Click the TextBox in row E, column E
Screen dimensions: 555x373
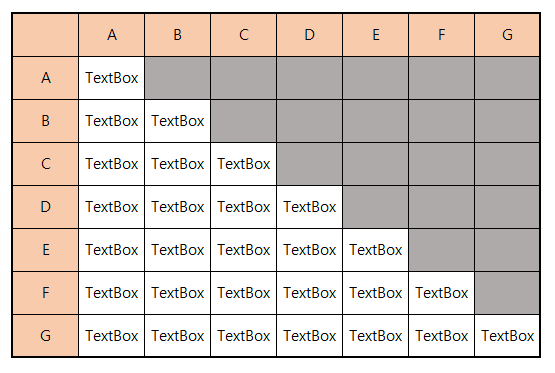pyautogui.click(x=376, y=250)
